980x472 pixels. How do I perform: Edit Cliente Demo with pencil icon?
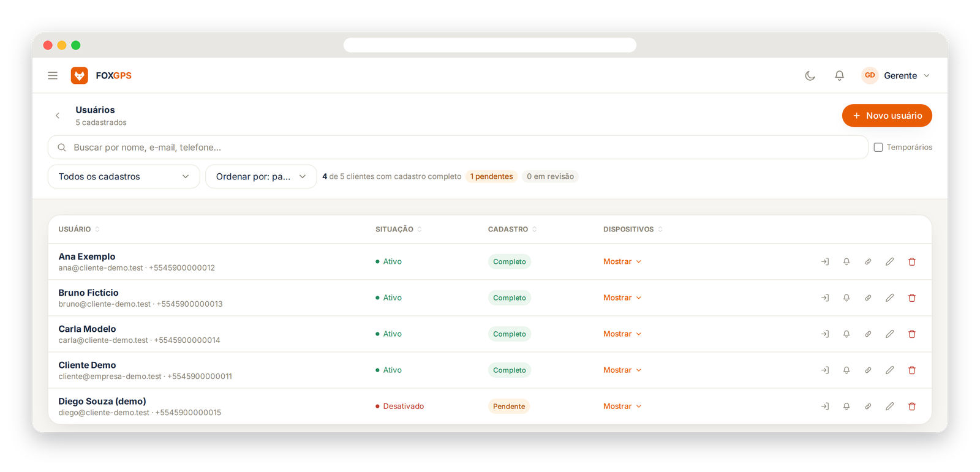pos(890,370)
